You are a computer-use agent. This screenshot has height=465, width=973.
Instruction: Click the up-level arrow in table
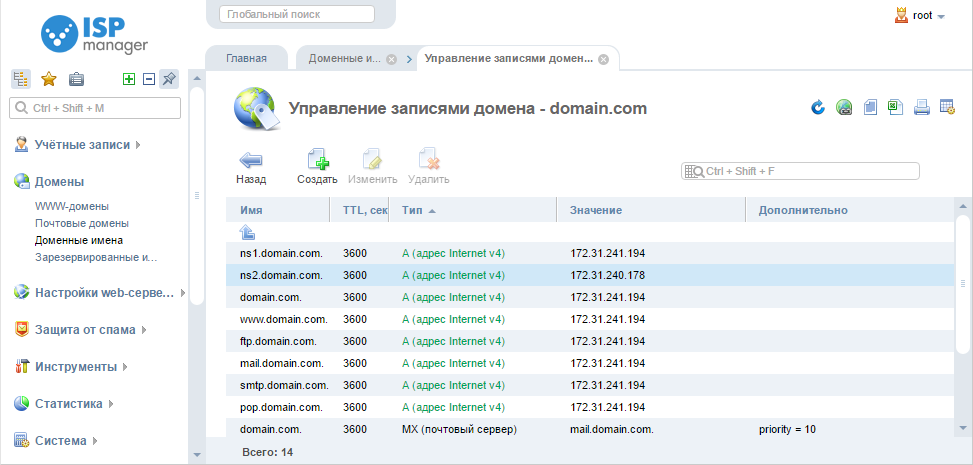[248, 232]
